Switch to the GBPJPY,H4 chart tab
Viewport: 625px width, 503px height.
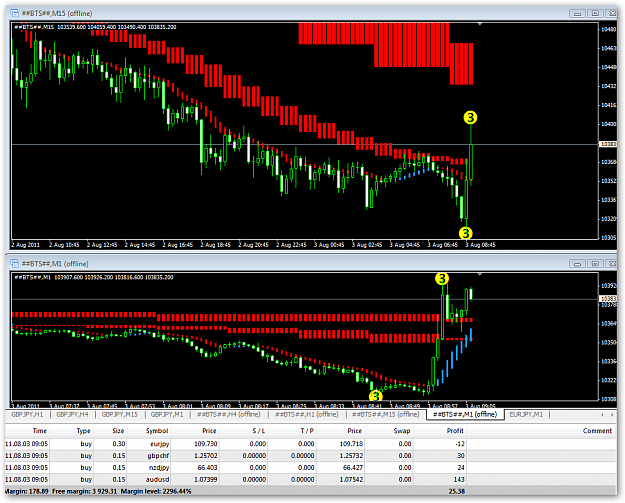(72, 415)
